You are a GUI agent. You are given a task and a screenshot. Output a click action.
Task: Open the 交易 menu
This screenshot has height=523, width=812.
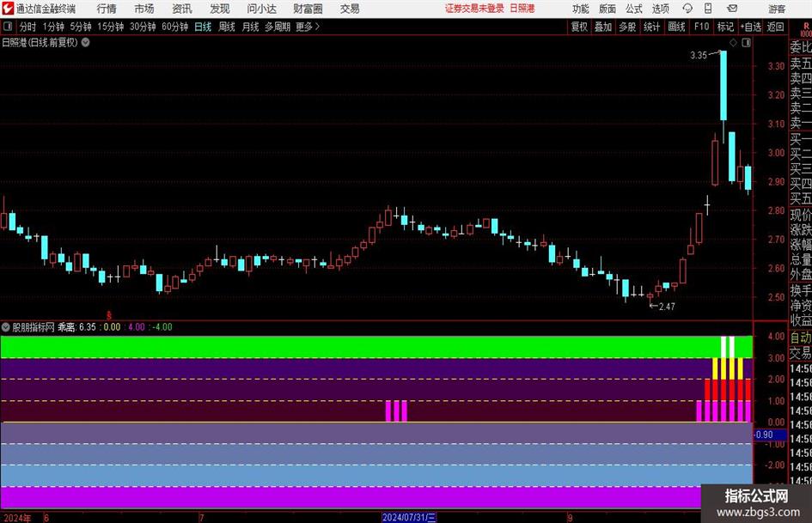350,9
